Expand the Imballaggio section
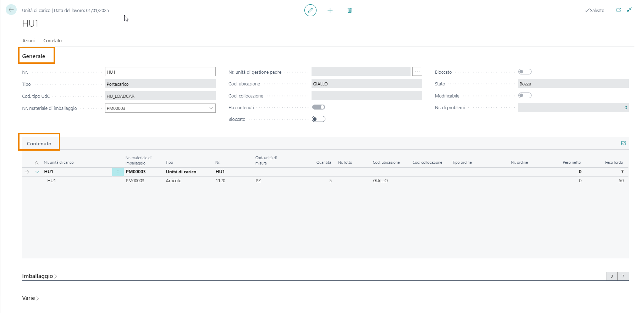 [39, 276]
